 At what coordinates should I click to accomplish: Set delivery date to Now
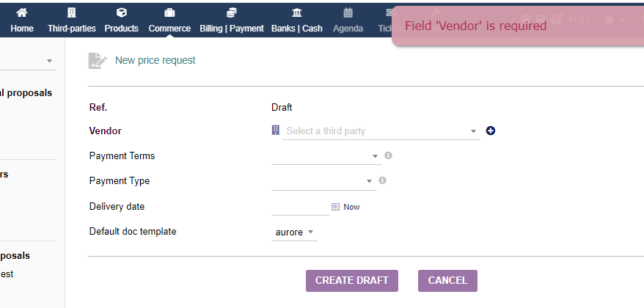pos(351,207)
